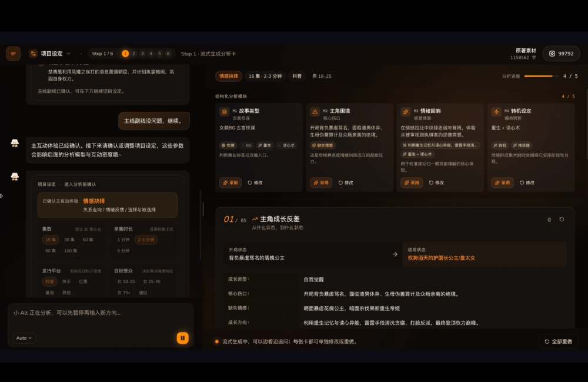The height and width of the screenshot is (382, 588).
Task: Select 快手 as release platform
Action: 66,282
